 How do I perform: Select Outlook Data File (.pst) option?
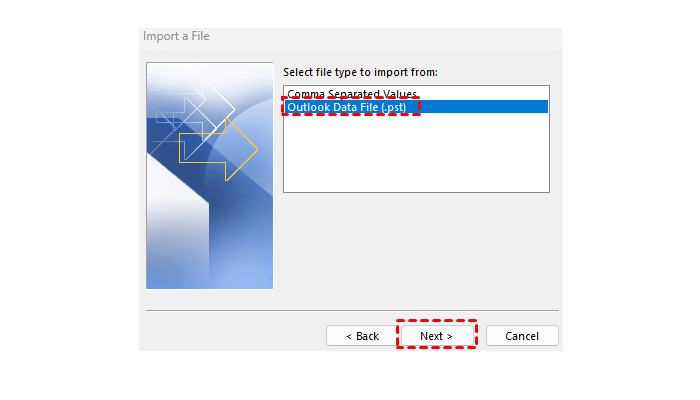pos(347,107)
